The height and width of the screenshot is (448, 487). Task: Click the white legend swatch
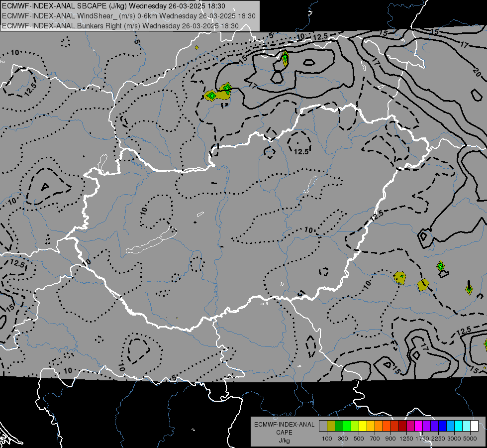(474, 426)
